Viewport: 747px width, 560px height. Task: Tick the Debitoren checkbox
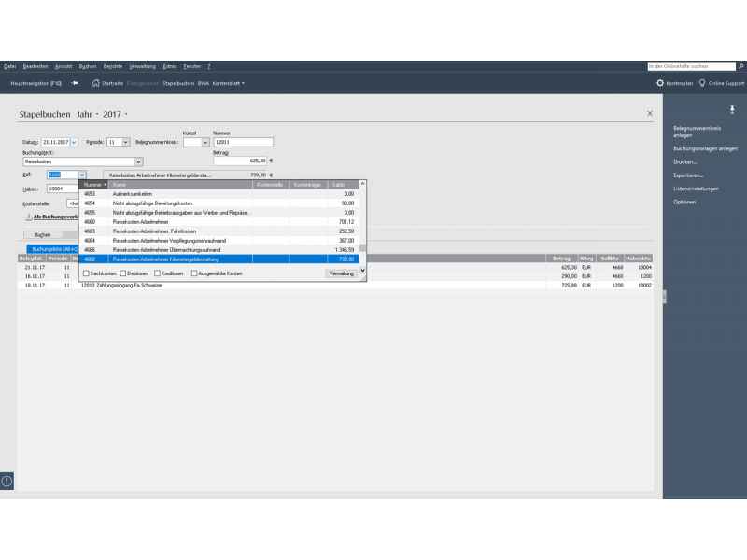pyautogui.click(x=123, y=273)
